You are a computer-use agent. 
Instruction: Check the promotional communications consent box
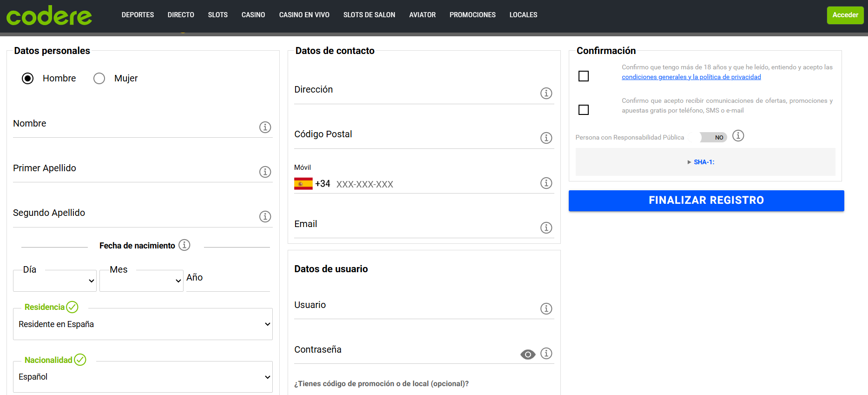coord(584,110)
